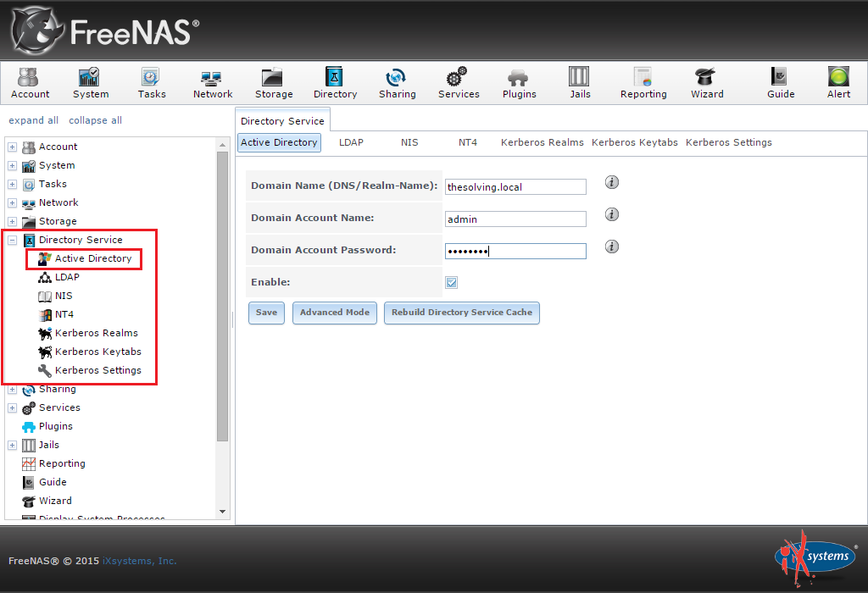
Task: Open Directory from the top toolbar
Action: tap(335, 83)
